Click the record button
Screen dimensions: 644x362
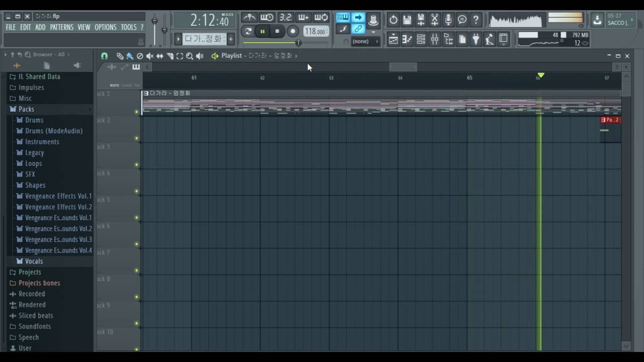tap(292, 31)
